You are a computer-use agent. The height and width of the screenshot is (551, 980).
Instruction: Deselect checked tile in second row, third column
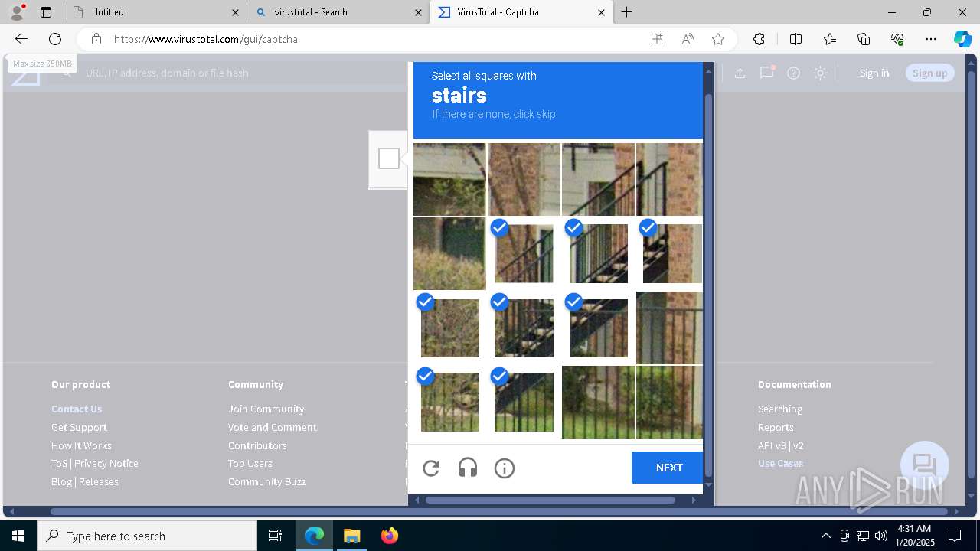point(599,253)
